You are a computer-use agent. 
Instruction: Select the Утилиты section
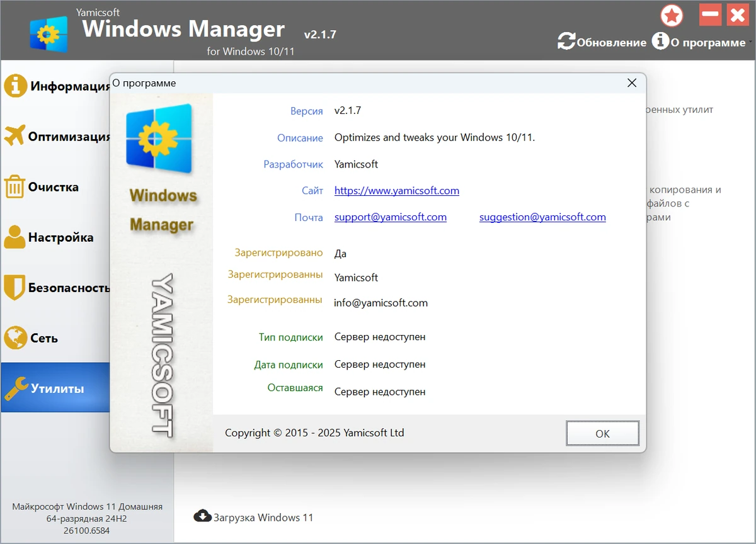tap(55, 388)
